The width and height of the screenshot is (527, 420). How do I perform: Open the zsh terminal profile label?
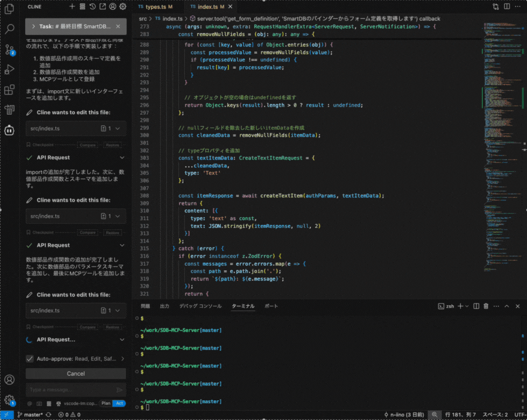coord(446,306)
